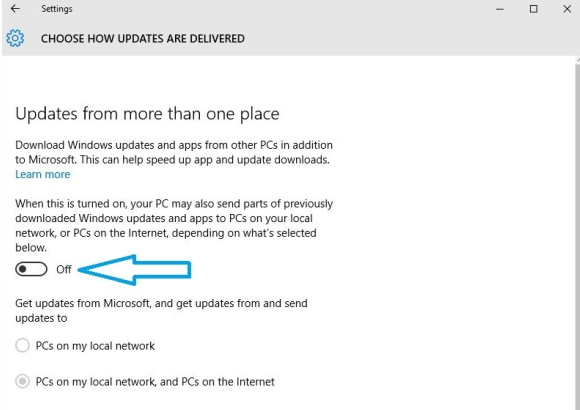Click the 'Download Windows updates and apps' paragraph
Image resolution: width=580 pixels, height=410 pixels.
[174, 152]
